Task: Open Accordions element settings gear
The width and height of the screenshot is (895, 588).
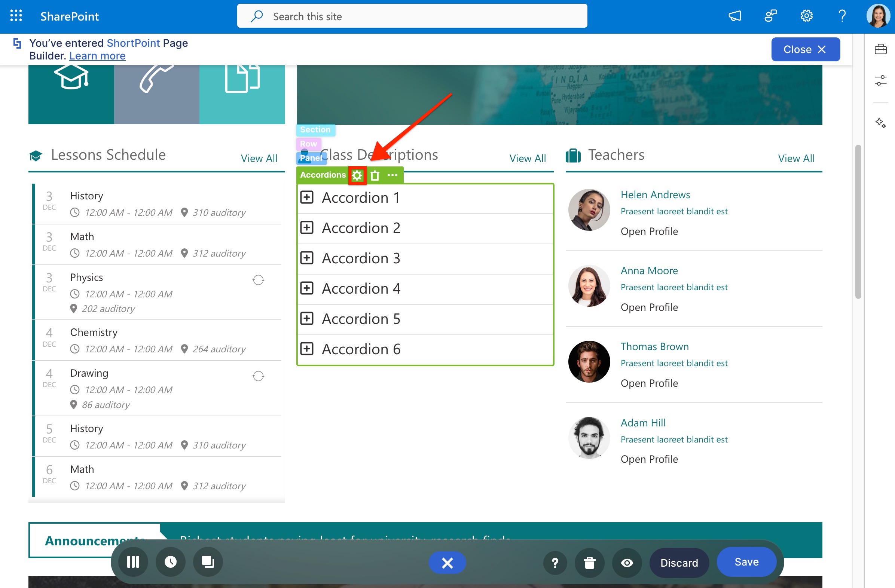Action: click(357, 175)
